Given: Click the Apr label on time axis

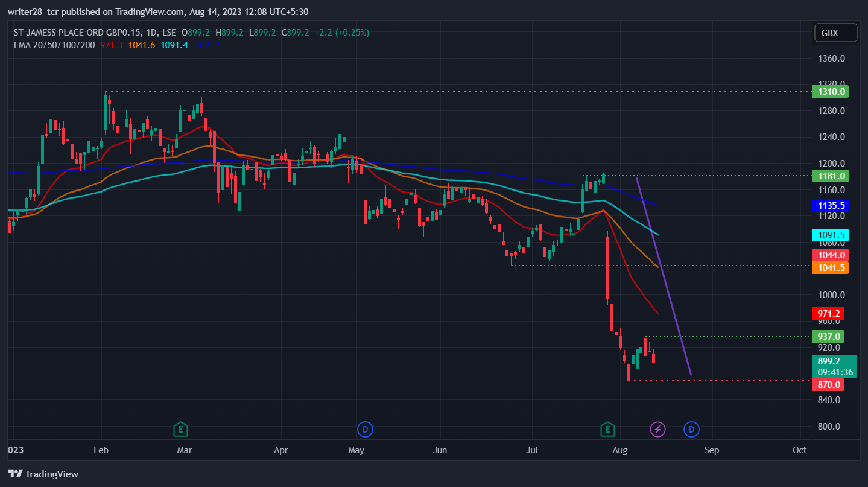Looking at the screenshot, I should (x=280, y=450).
